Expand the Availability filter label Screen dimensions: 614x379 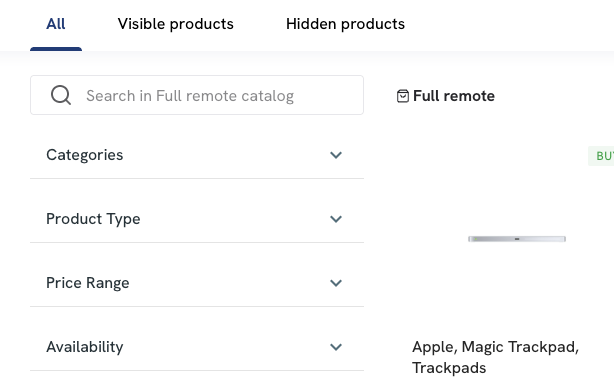[85, 347]
